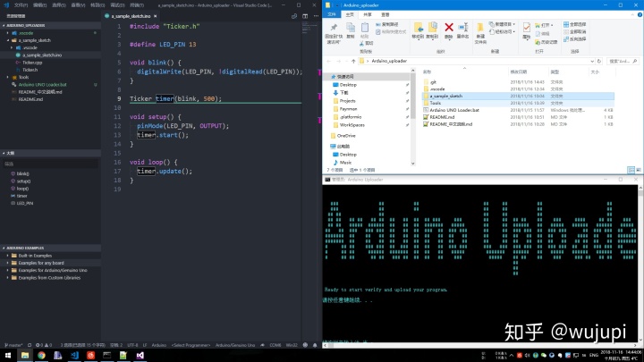This screenshot has height=362, width=644.
Task: Select the Tools folder in File Explorer list
Action: [436, 103]
